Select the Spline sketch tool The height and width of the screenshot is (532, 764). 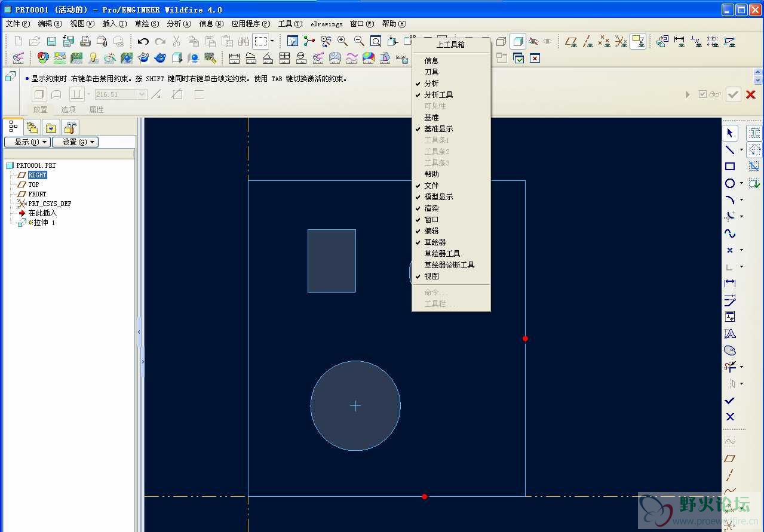(730, 233)
